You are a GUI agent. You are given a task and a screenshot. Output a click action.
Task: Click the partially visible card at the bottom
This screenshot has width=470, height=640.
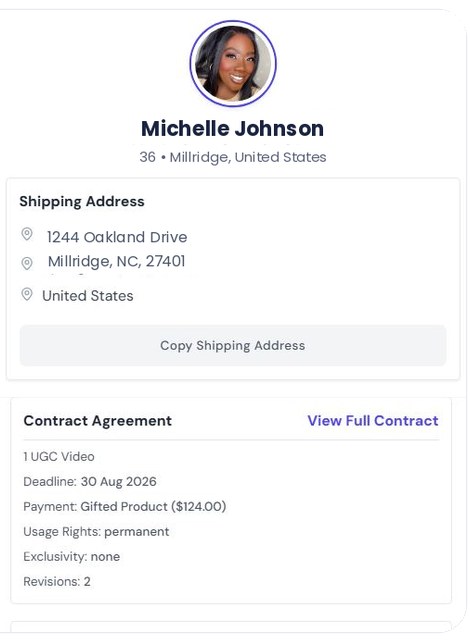coord(231,627)
